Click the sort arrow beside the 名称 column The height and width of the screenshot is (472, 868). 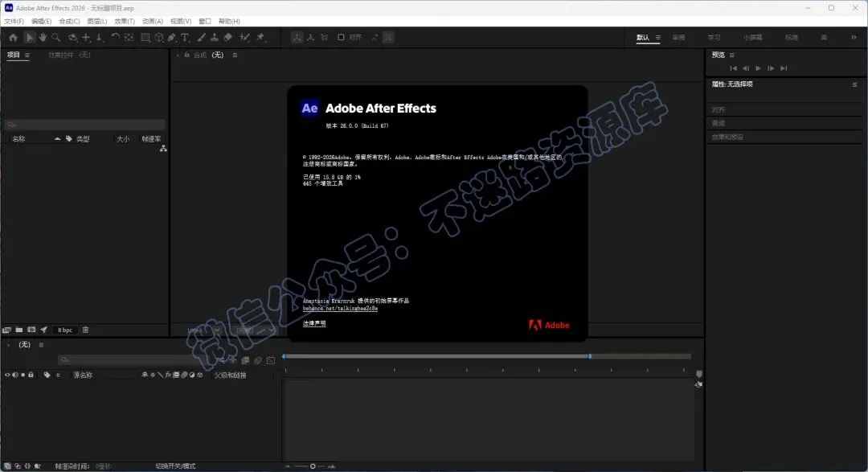point(58,138)
